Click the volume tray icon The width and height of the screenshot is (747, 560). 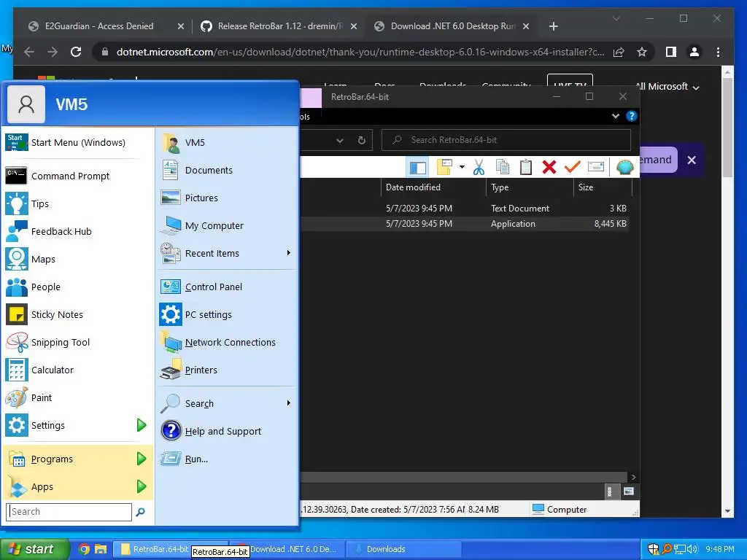(x=692, y=549)
